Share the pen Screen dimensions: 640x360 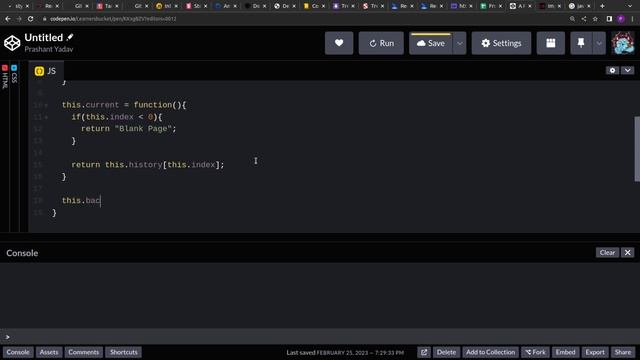[x=622, y=352]
